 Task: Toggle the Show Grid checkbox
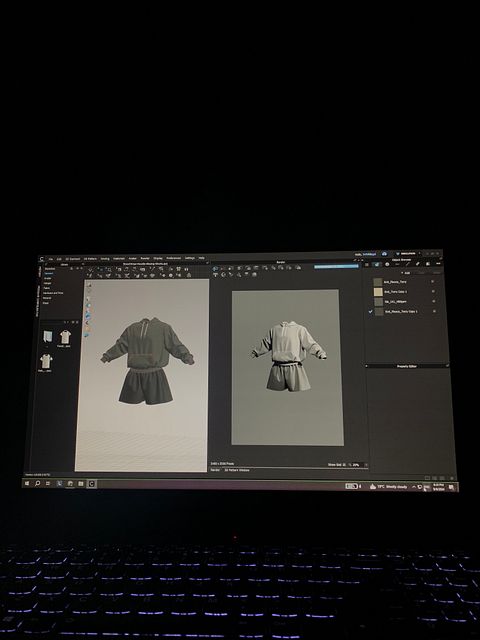(x=344, y=464)
